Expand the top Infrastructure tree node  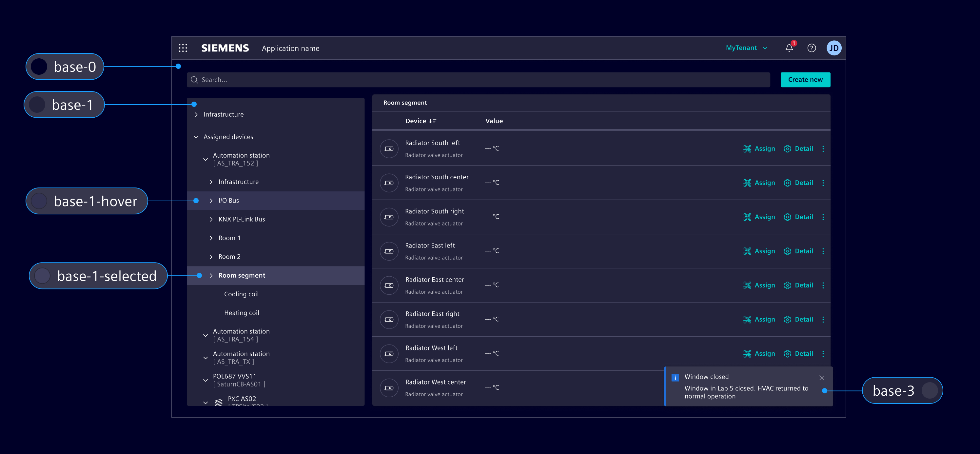click(196, 114)
